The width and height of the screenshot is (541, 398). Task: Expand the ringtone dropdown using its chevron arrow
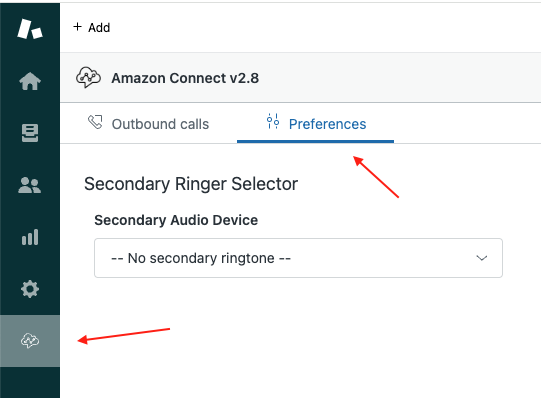pyautogui.click(x=481, y=258)
